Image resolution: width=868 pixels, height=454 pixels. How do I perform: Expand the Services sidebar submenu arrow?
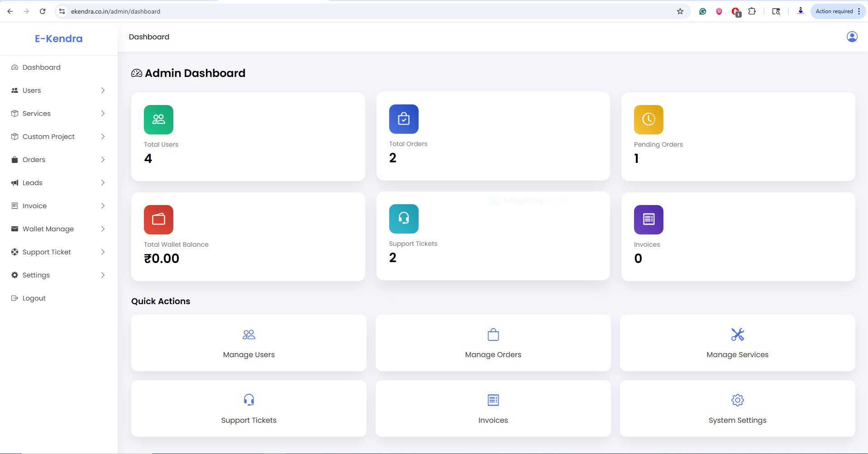click(103, 114)
